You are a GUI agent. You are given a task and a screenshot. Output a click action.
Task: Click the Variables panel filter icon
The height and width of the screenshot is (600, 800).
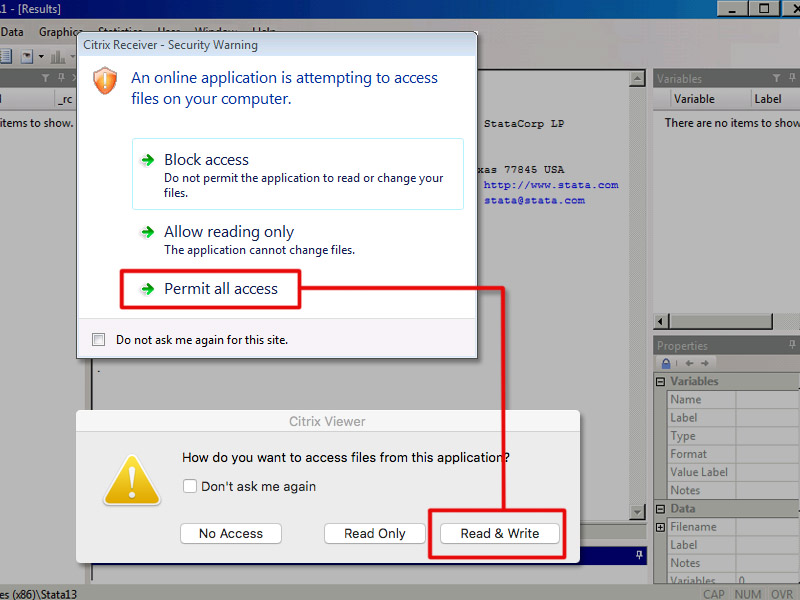[x=776, y=78]
